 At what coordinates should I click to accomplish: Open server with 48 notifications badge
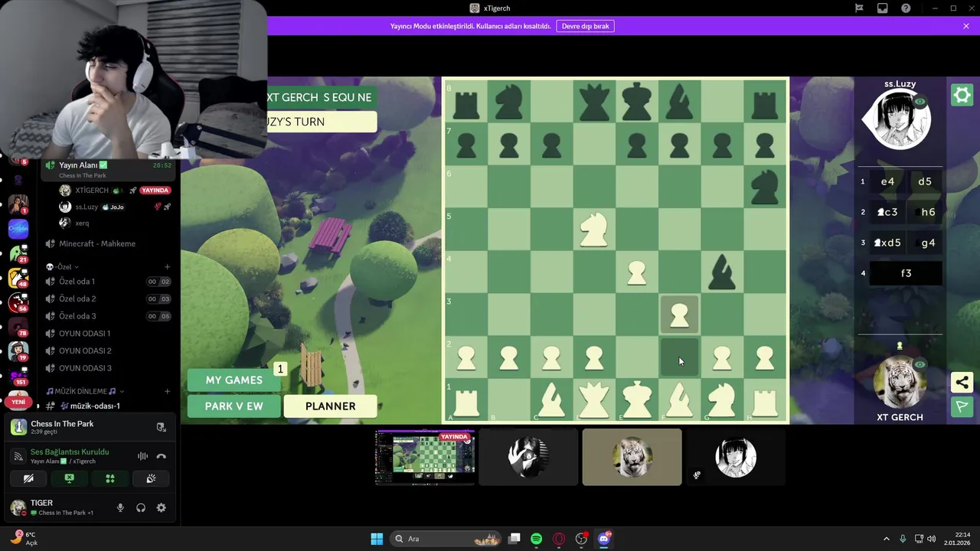pos(18,279)
